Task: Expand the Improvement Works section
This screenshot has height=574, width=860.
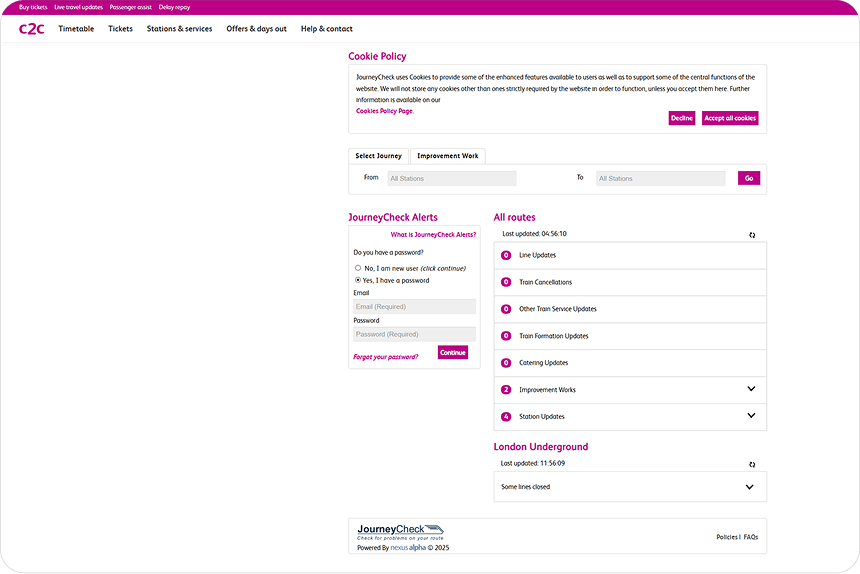Action: click(x=751, y=389)
